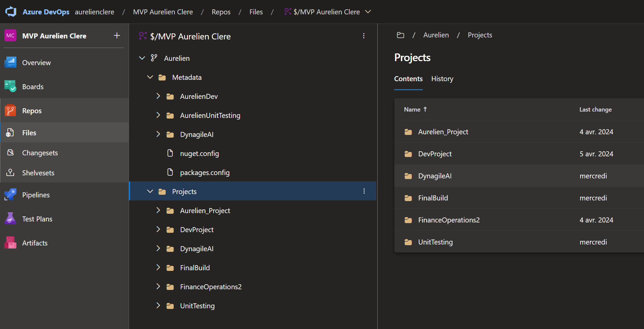
Task: Collapse the Projects folder in tree
Action: click(150, 191)
